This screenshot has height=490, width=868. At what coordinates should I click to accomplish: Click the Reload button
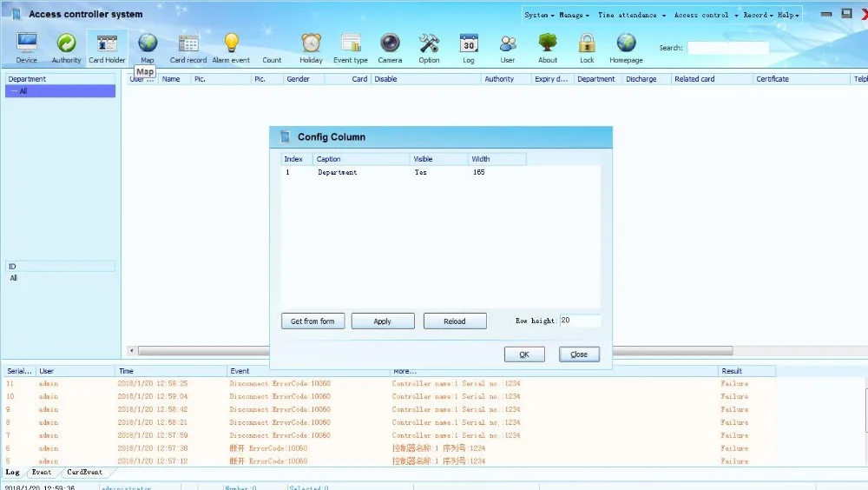point(455,321)
